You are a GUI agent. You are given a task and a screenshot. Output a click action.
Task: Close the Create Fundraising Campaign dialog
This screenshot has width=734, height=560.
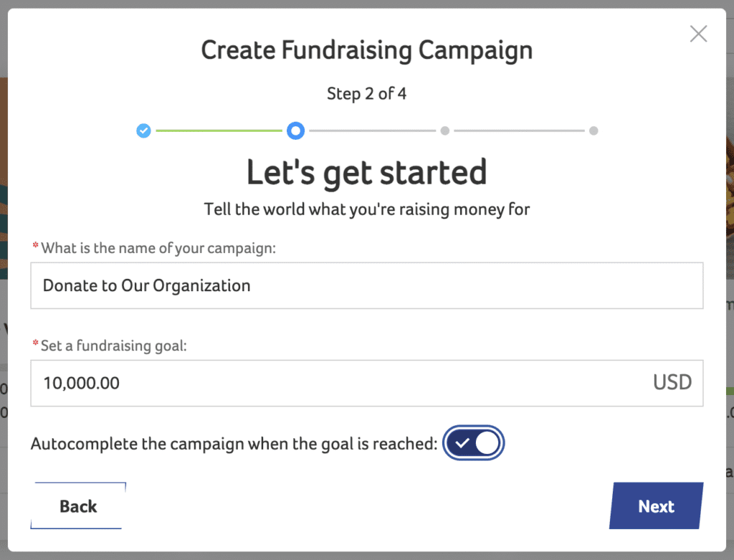[x=698, y=34]
